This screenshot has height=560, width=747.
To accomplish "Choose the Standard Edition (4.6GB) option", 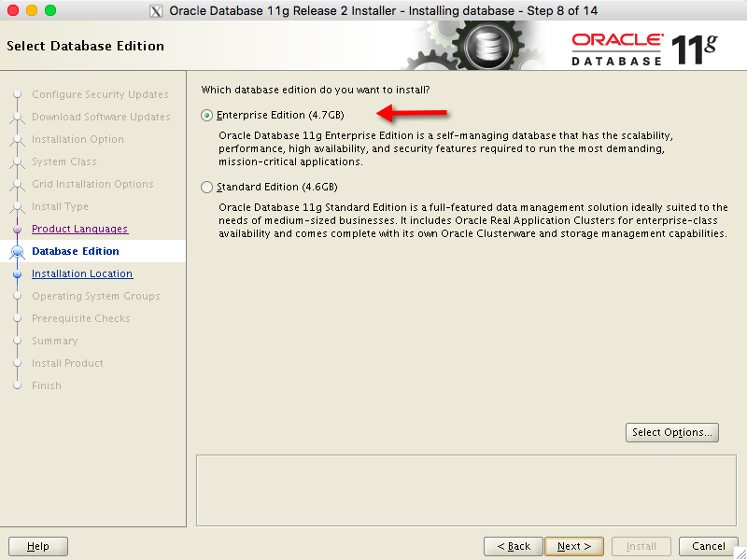I will pyautogui.click(x=207, y=187).
